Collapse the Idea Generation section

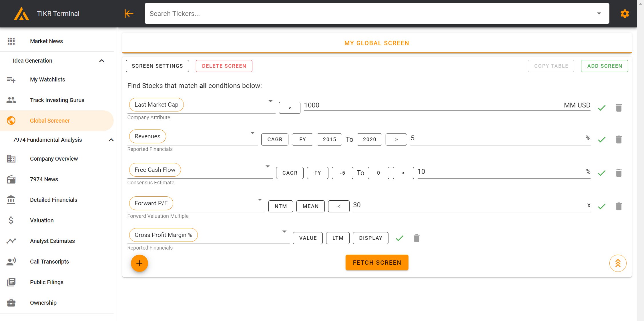102,61
